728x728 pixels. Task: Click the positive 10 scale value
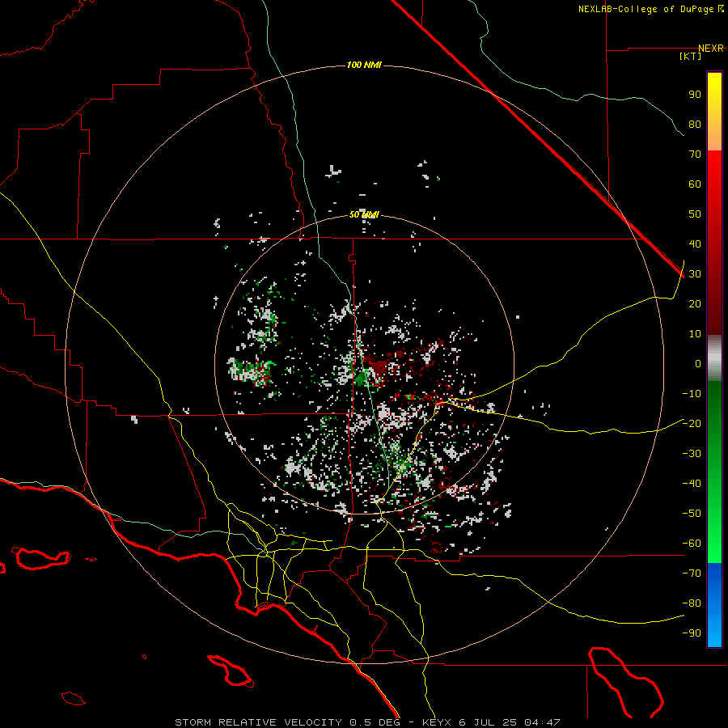695,334
